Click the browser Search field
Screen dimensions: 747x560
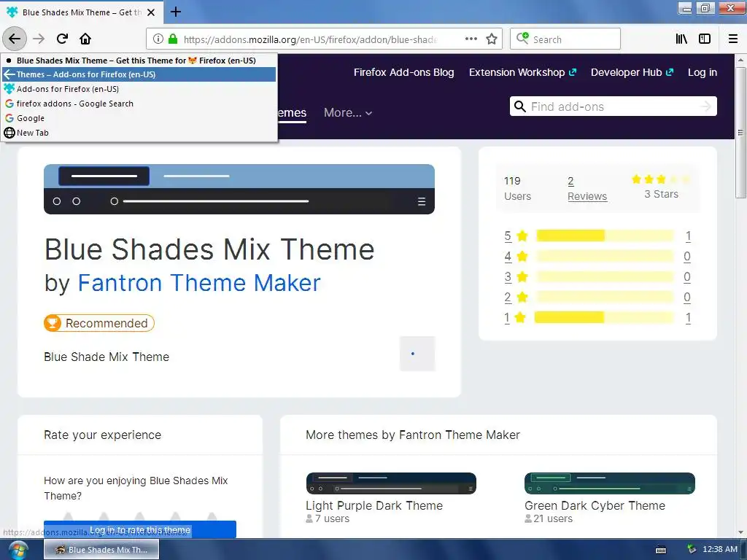pos(565,39)
